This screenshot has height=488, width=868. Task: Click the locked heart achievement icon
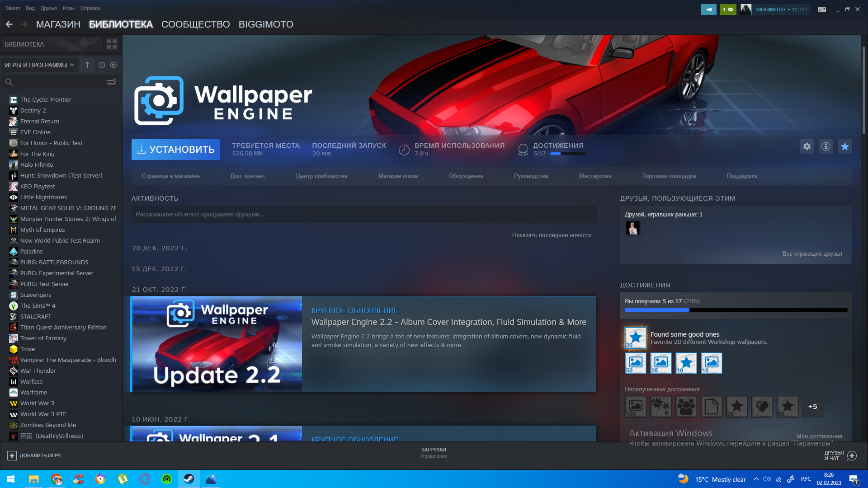coord(762,406)
